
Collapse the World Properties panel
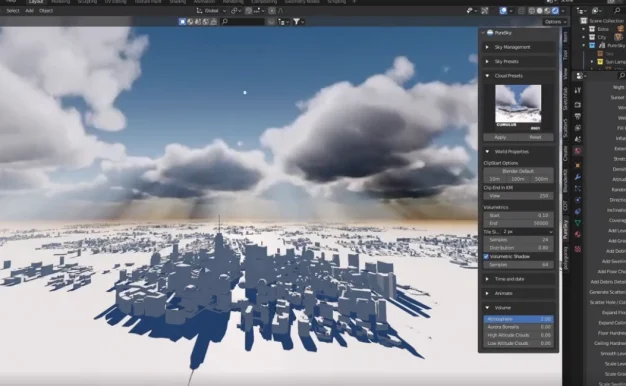click(x=518, y=152)
